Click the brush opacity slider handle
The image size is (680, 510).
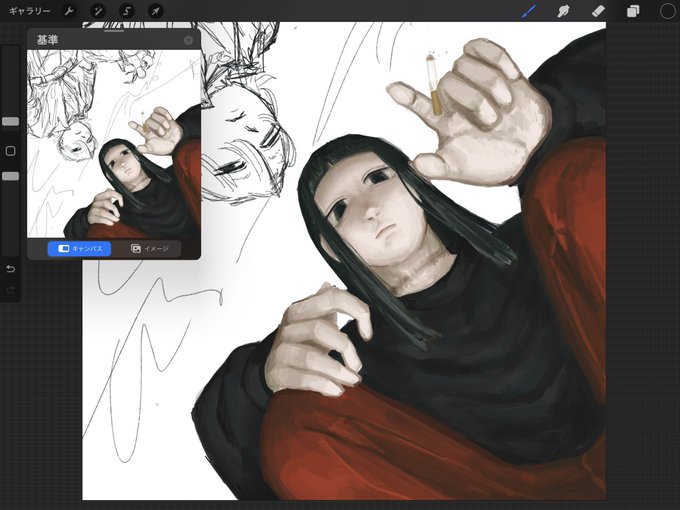point(10,176)
